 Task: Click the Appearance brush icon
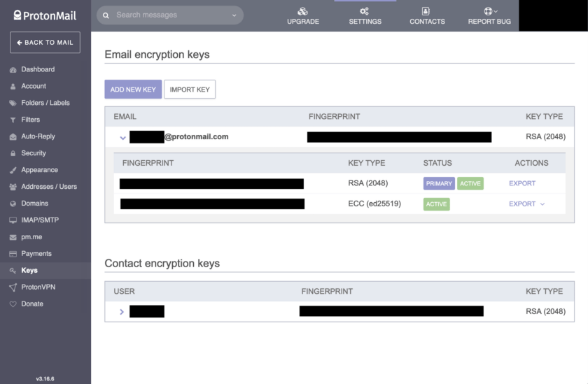coord(13,170)
